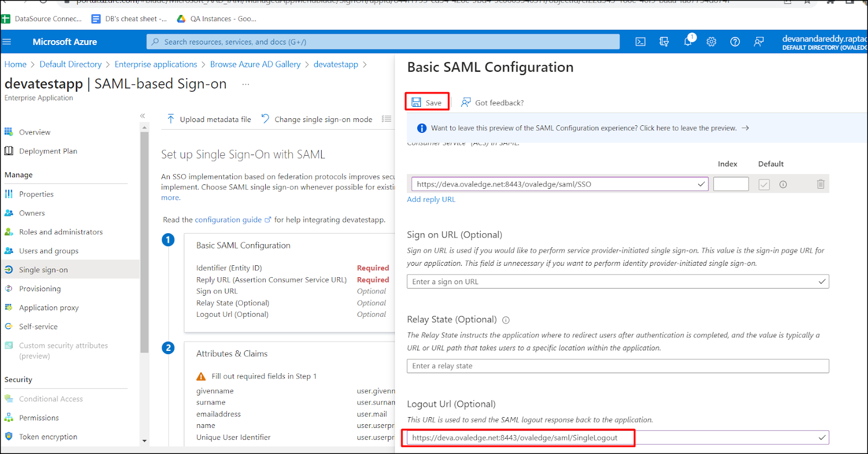Open Custom security attributes (preview)

click(63, 350)
